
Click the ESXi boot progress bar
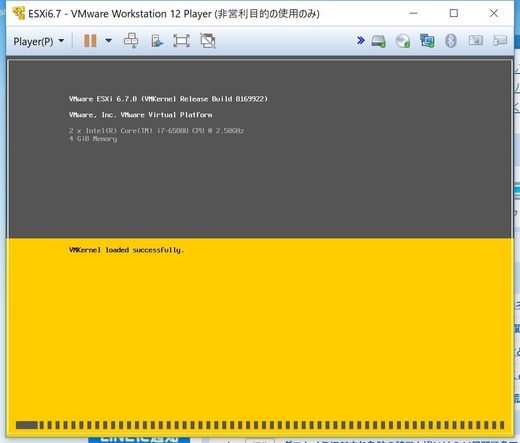tap(260, 425)
